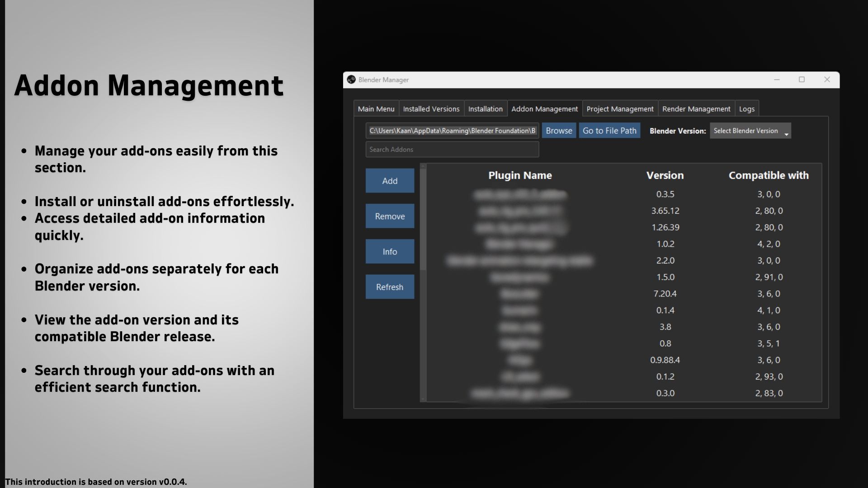The height and width of the screenshot is (488, 868).
Task: Click the Compatible with column header
Action: (x=768, y=175)
